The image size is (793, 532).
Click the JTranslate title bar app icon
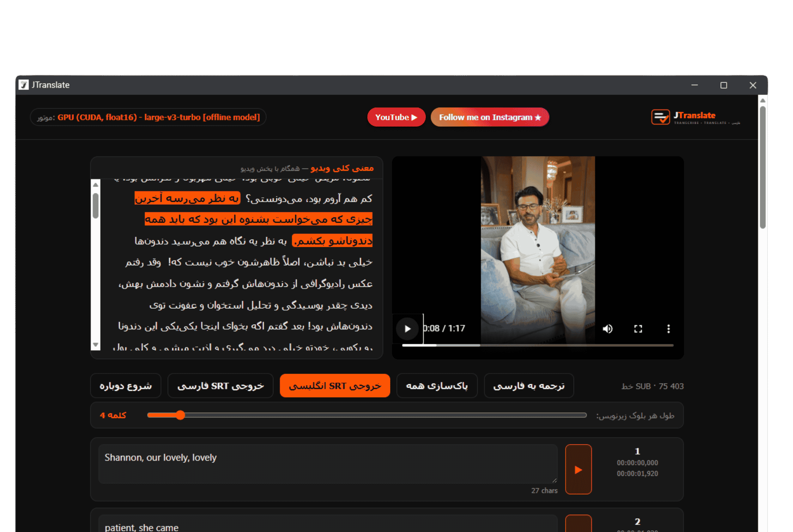[x=24, y=85]
